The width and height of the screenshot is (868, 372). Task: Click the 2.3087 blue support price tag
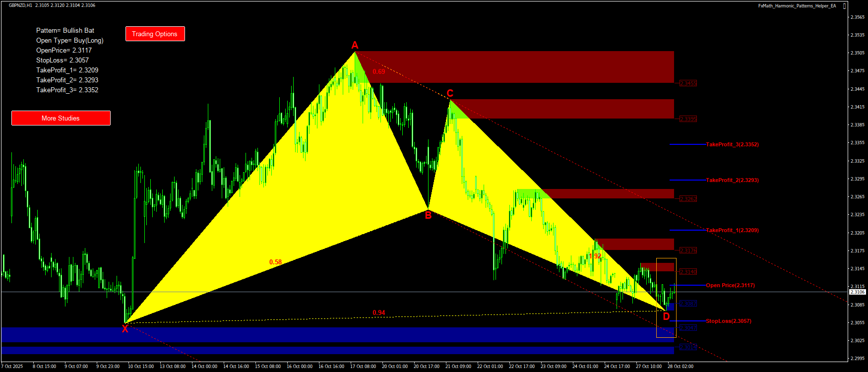688,304
